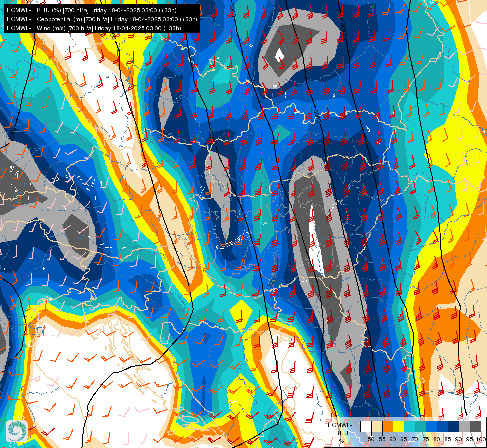Click the legend tick value 70
This screenshot has height=448, width=487.
coord(415,439)
